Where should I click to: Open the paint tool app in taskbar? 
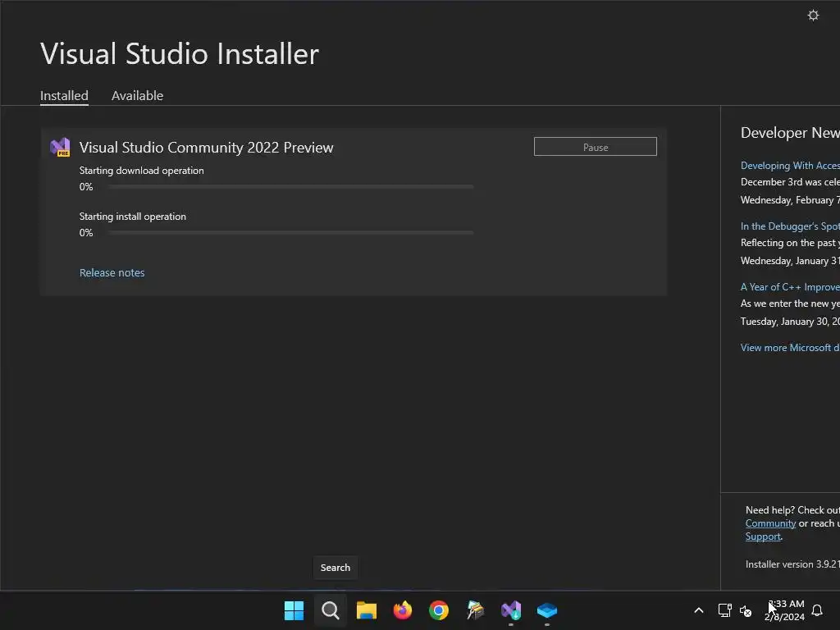click(475, 610)
